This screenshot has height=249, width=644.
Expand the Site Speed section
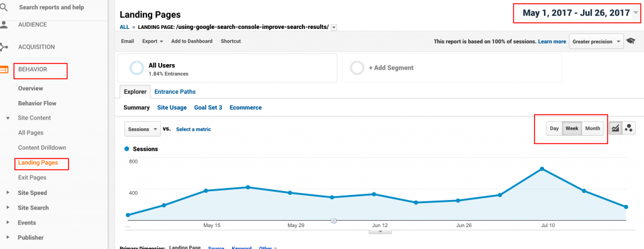click(8, 192)
